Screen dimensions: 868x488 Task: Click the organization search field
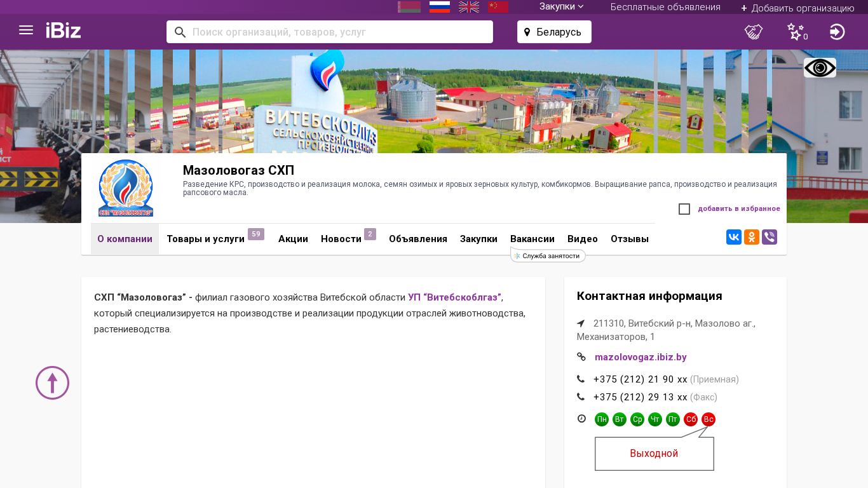pos(330,32)
